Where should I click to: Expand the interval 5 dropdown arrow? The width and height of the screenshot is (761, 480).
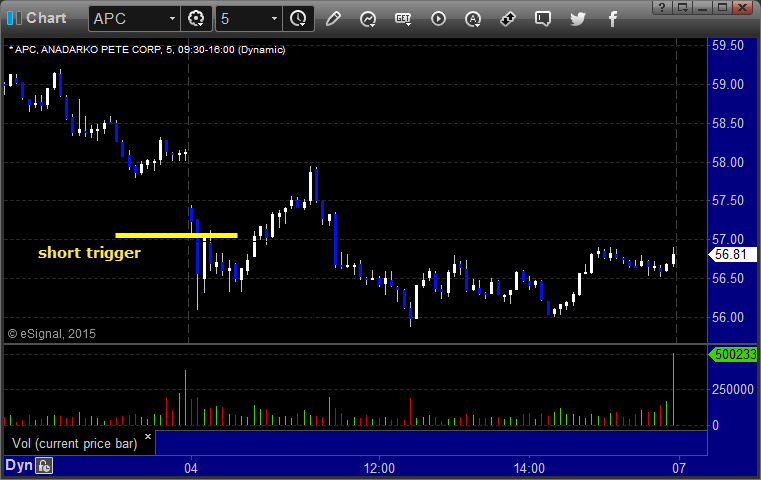[274, 19]
